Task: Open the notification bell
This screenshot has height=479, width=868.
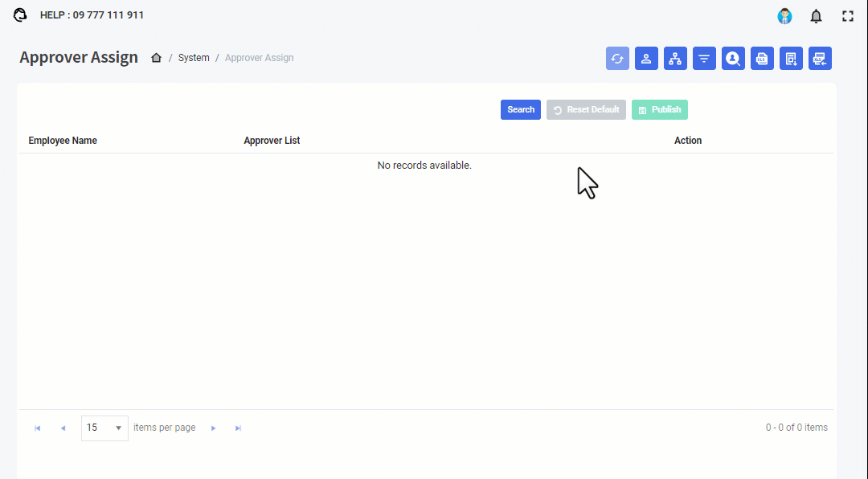Action: 816,16
